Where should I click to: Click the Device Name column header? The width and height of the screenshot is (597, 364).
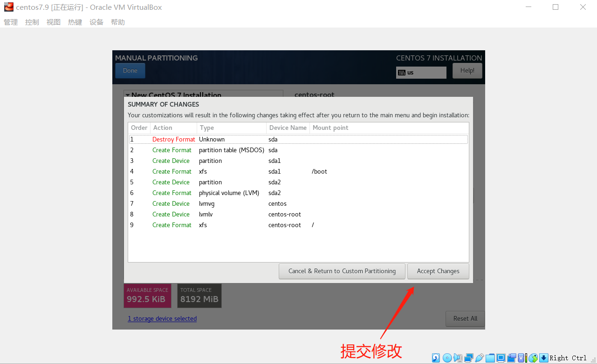click(x=288, y=128)
